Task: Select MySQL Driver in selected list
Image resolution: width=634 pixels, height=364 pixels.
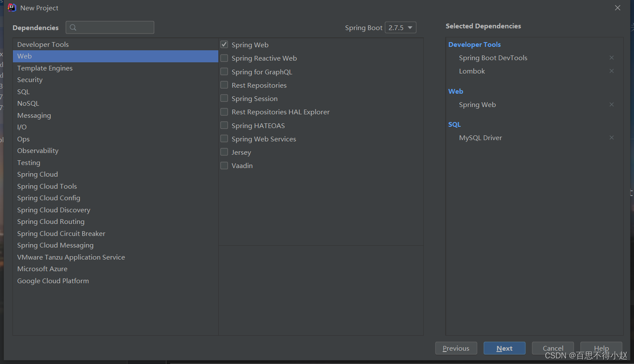Action: 481,138
